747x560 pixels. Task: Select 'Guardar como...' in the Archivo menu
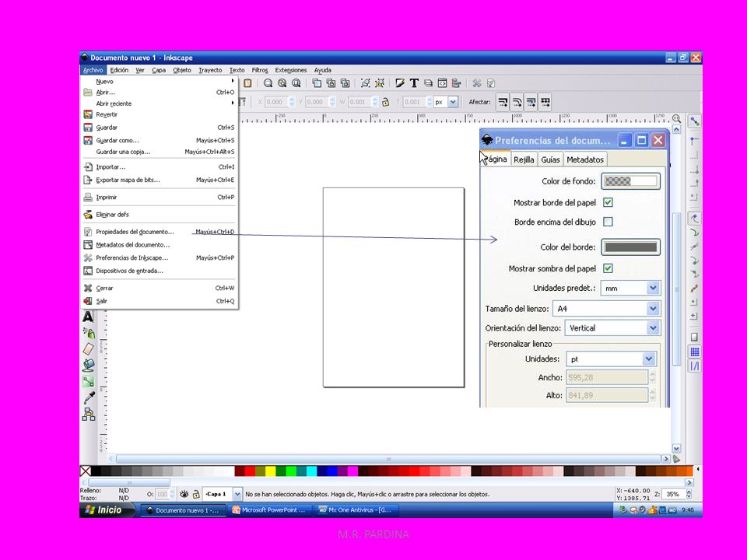160,141
